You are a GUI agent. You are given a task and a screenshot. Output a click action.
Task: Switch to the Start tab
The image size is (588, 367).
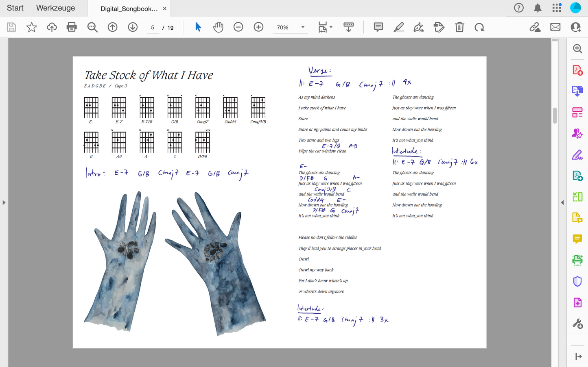(x=15, y=8)
